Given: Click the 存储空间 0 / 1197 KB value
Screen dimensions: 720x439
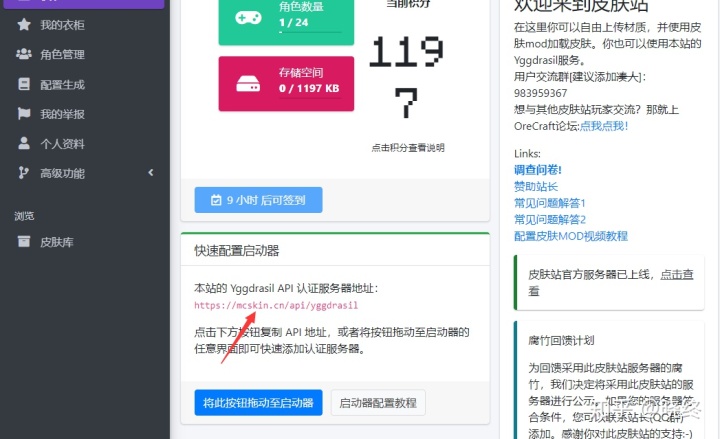Looking at the screenshot, I should tap(309, 88).
